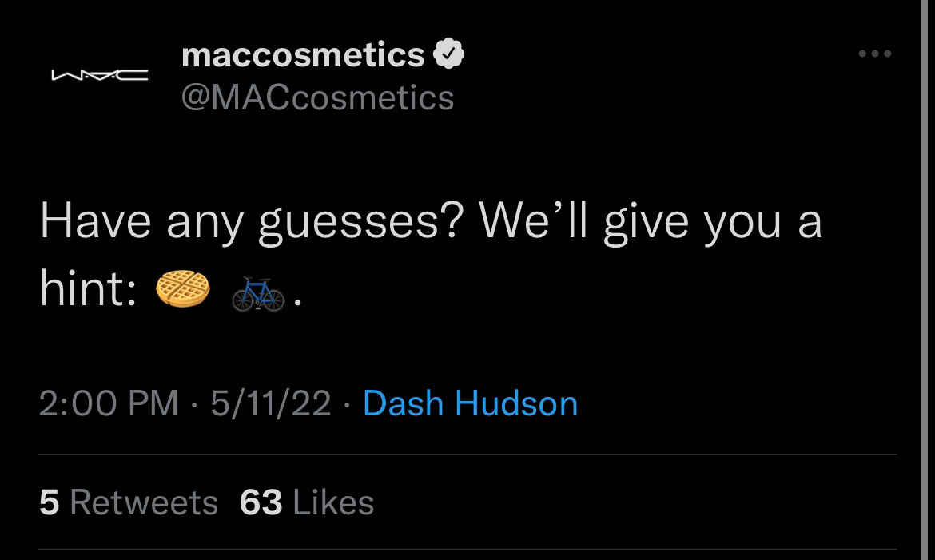Image resolution: width=935 pixels, height=560 pixels.
Task: Open the Dash Hudson source link
Action: 470,403
